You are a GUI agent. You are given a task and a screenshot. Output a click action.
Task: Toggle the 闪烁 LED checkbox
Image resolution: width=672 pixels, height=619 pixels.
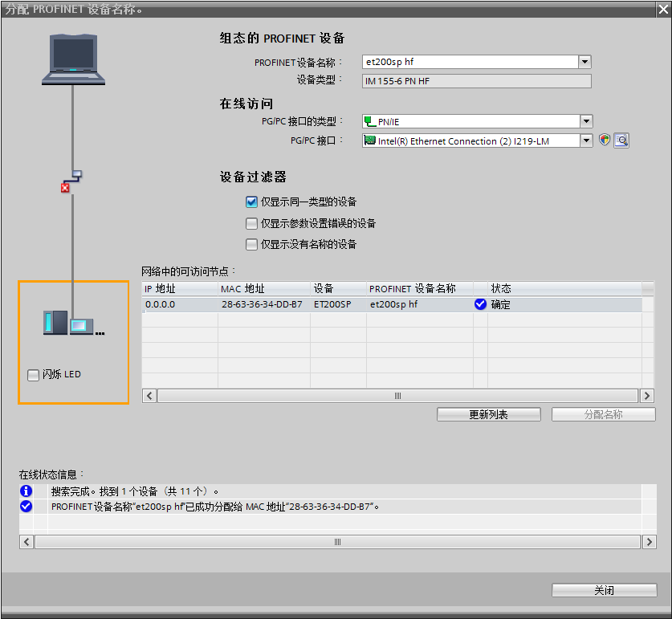click(33, 375)
